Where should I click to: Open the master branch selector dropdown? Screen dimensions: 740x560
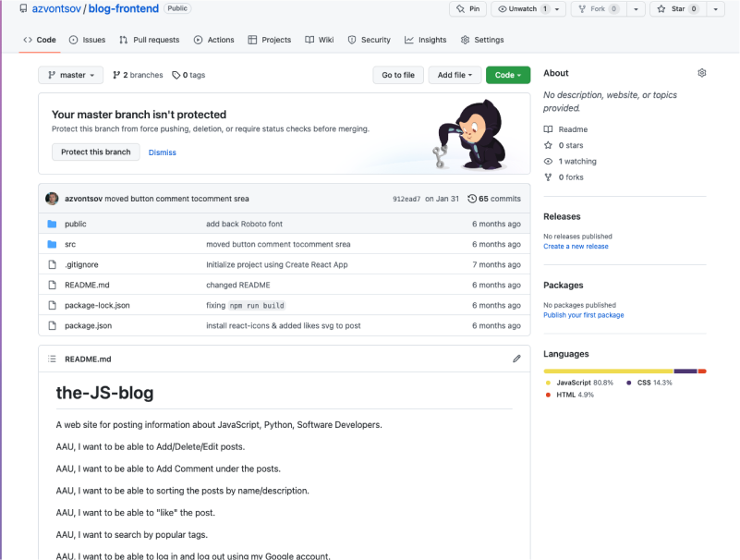tap(71, 75)
